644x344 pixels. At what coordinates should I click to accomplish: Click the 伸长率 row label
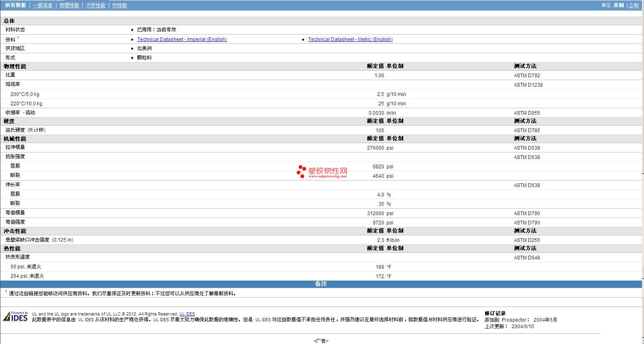coord(13,185)
